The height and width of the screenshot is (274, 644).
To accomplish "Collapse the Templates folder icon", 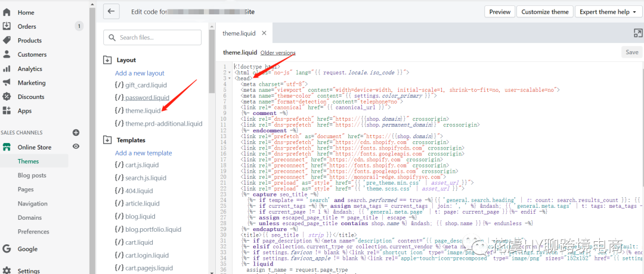I will (x=107, y=140).
